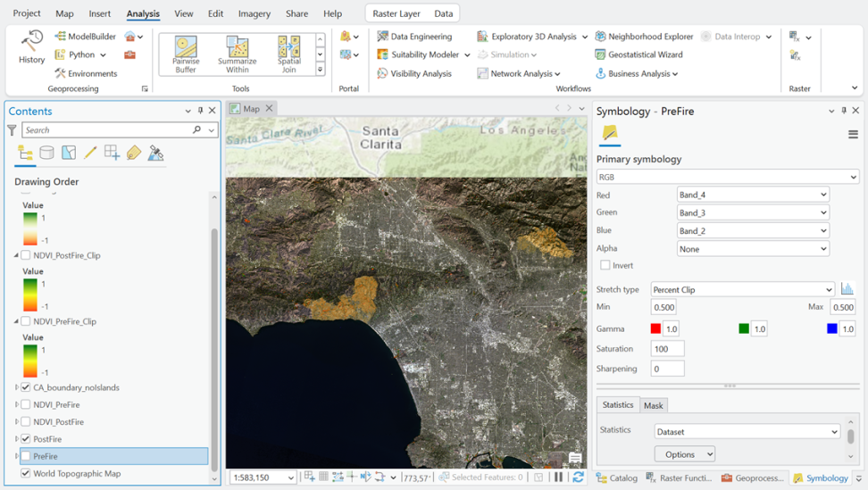Open the Raster Layer contextual tab
This screenshot has width=868, height=490.
[396, 13]
